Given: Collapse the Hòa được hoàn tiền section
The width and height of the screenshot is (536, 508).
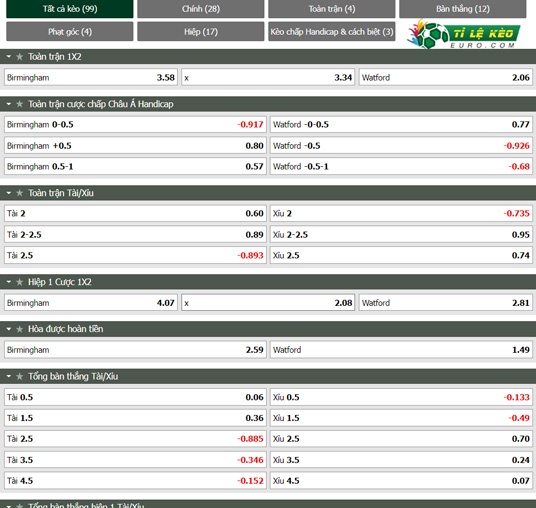Looking at the screenshot, I should tap(9, 329).
